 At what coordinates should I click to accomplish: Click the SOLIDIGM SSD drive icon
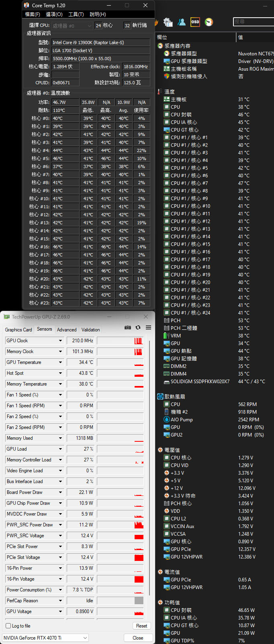(167, 381)
